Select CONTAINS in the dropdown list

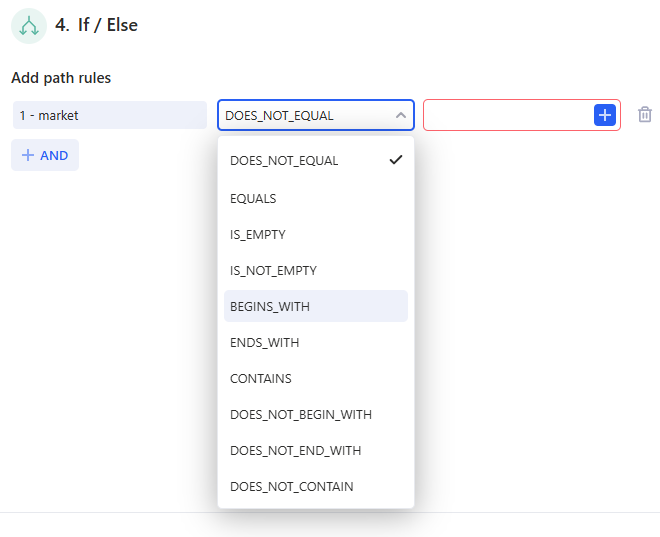click(261, 378)
